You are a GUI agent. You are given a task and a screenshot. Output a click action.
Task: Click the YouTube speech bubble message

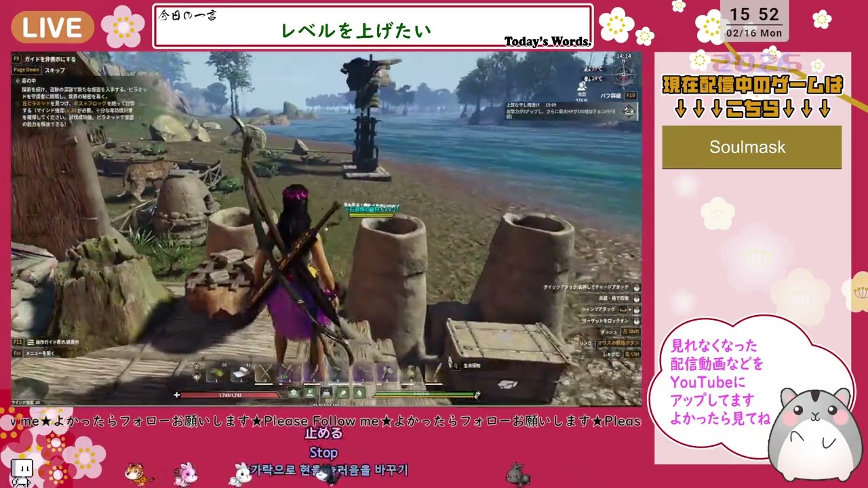point(719,382)
